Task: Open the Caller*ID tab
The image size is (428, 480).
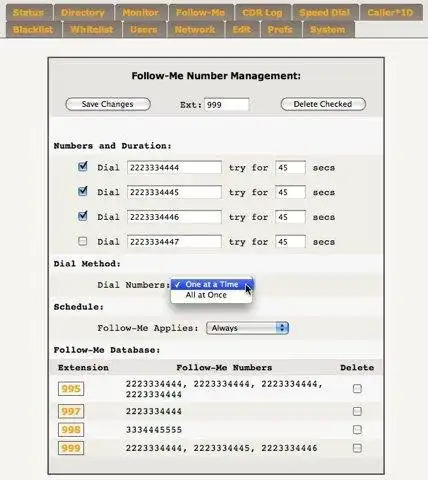Action: (x=391, y=13)
